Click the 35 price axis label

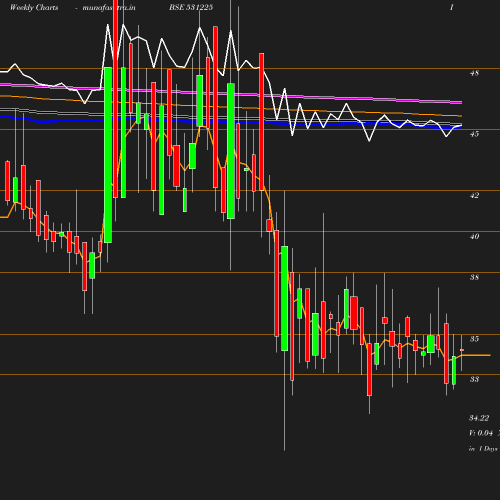[474, 339]
